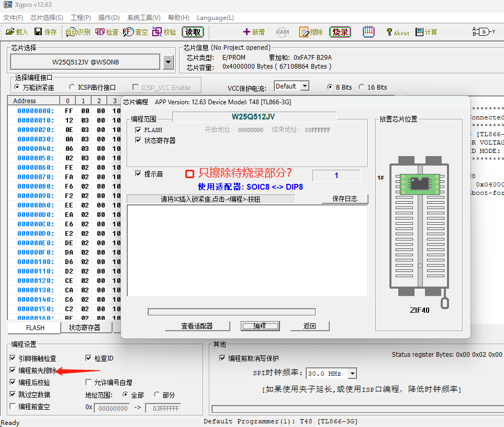
Task: Open the 系统工具(V) menu
Action: 143,18
